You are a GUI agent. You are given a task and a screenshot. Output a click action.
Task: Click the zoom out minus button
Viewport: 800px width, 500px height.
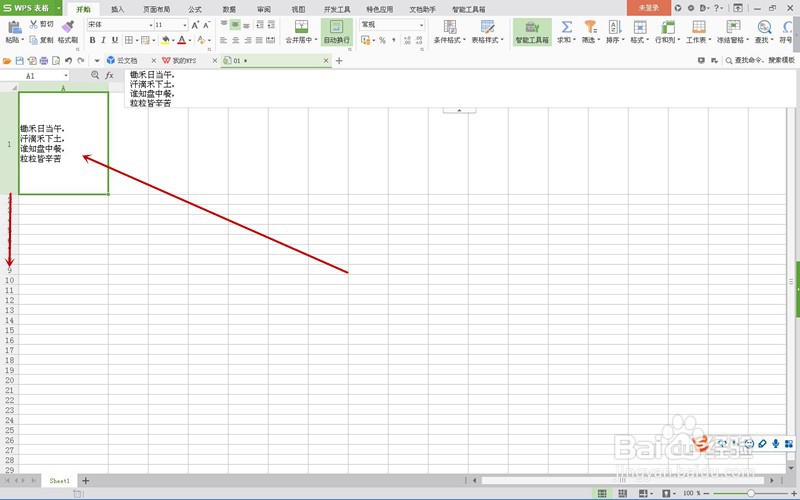708,493
